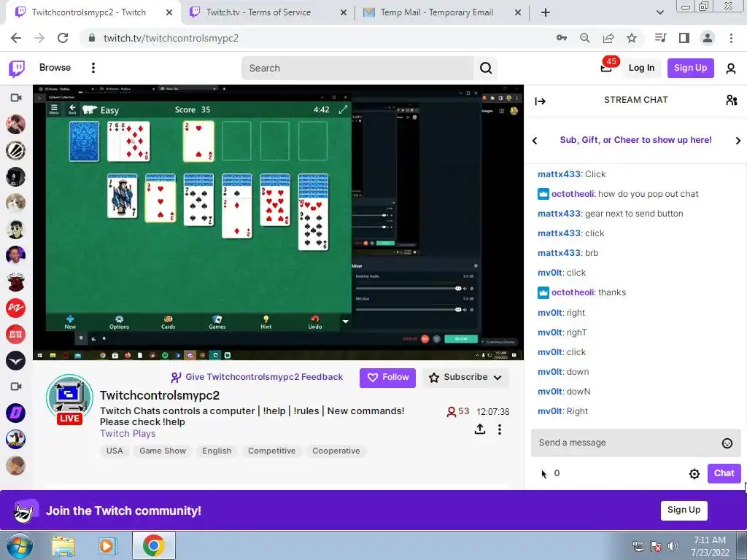The height and width of the screenshot is (560, 747).
Task: Open the zoom magnifier icon in address bar
Action: coord(585,38)
